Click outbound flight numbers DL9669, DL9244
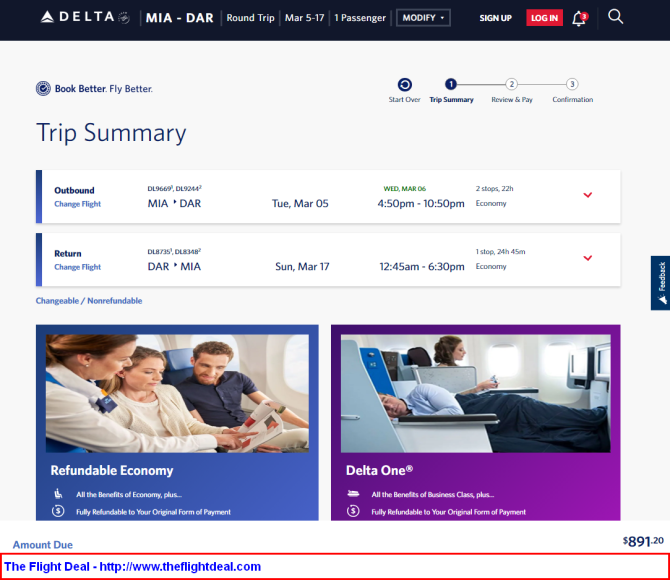The height and width of the screenshot is (580, 670). (x=174, y=188)
